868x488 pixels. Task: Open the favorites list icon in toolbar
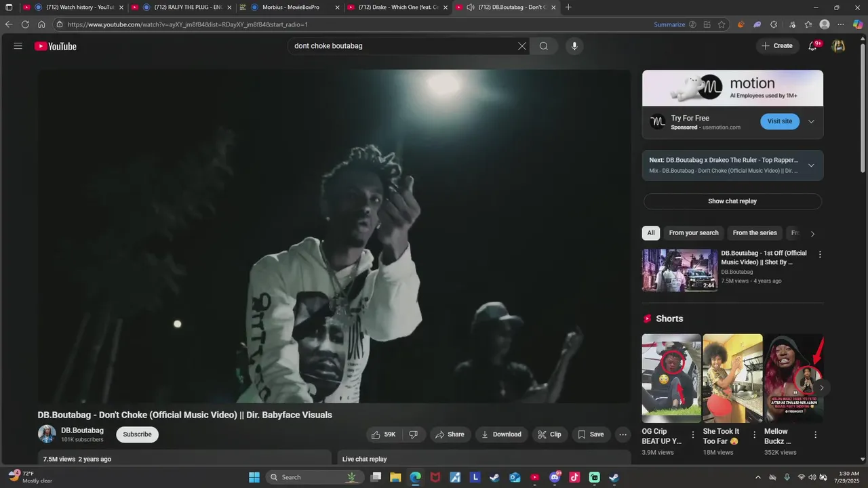(x=808, y=24)
